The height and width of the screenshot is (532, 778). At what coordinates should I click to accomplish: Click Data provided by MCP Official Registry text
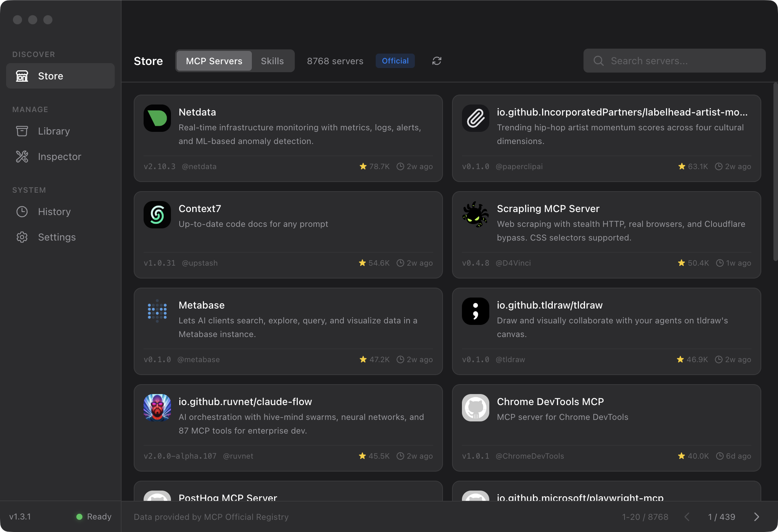pos(211,517)
